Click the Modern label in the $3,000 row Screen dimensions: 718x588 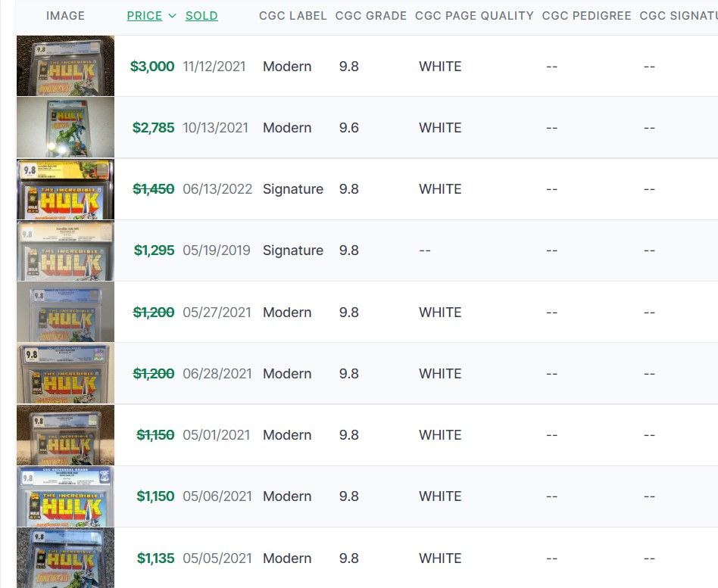pyautogui.click(x=287, y=67)
